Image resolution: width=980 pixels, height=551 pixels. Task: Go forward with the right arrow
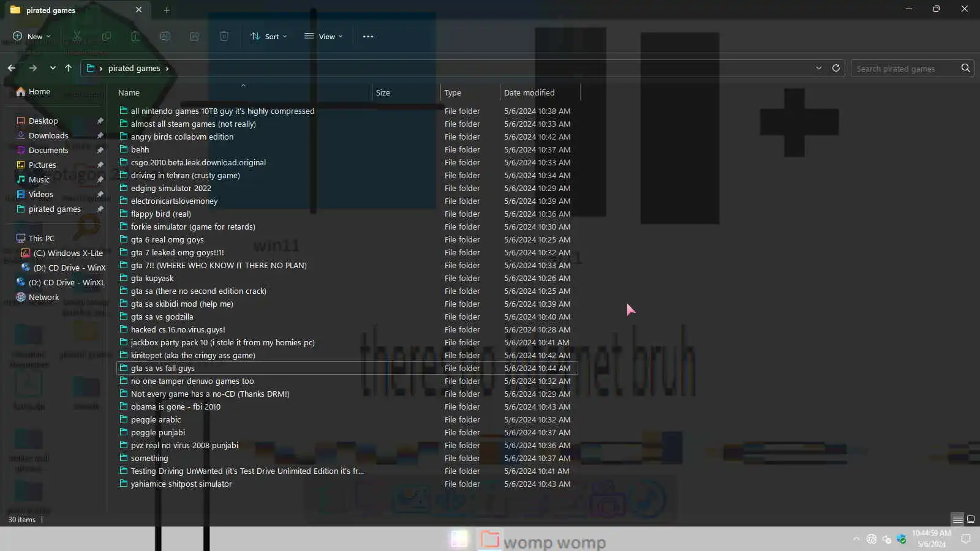tap(33, 68)
